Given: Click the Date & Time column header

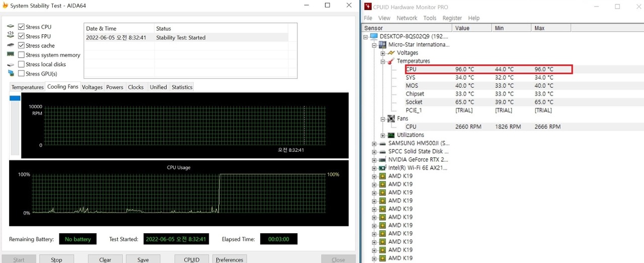Looking at the screenshot, I should pos(119,28).
